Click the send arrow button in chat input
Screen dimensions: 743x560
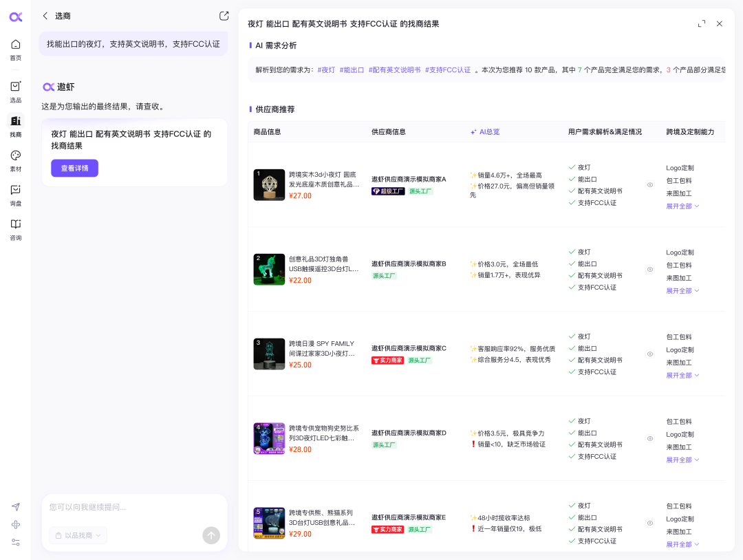211,535
